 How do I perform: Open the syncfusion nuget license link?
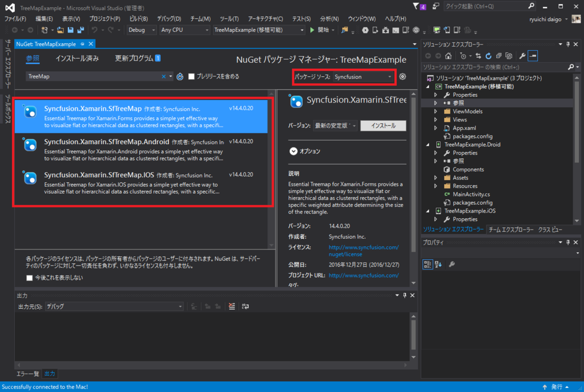pyautogui.click(x=363, y=251)
